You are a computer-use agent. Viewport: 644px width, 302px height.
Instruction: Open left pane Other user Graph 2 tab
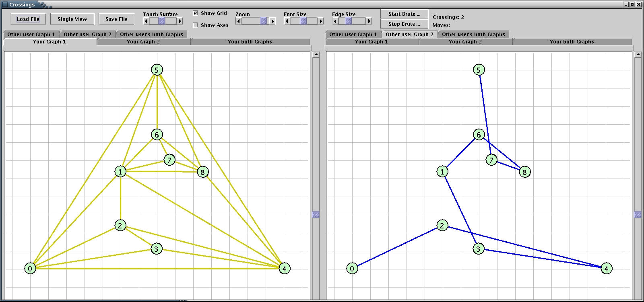(87, 34)
